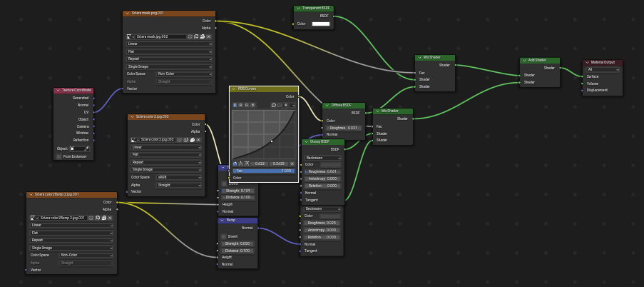Open Single Image source dropdown in Sclera mask node

point(169,66)
